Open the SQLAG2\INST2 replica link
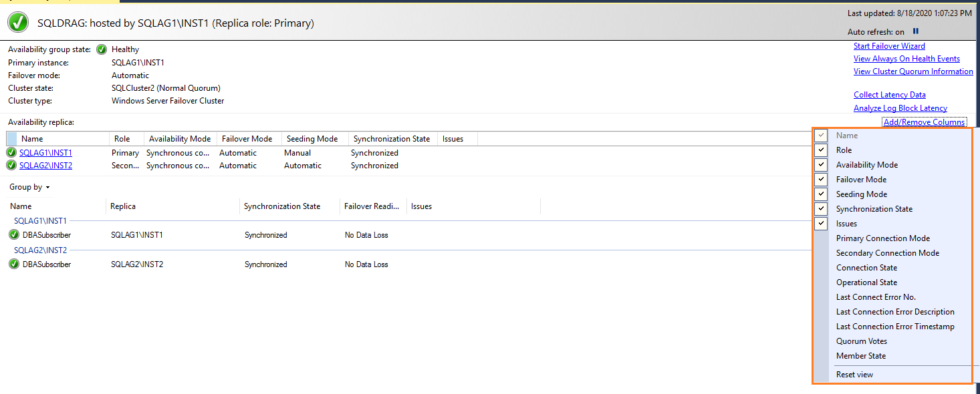The width and height of the screenshot is (980, 394). pyautogui.click(x=45, y=166)
